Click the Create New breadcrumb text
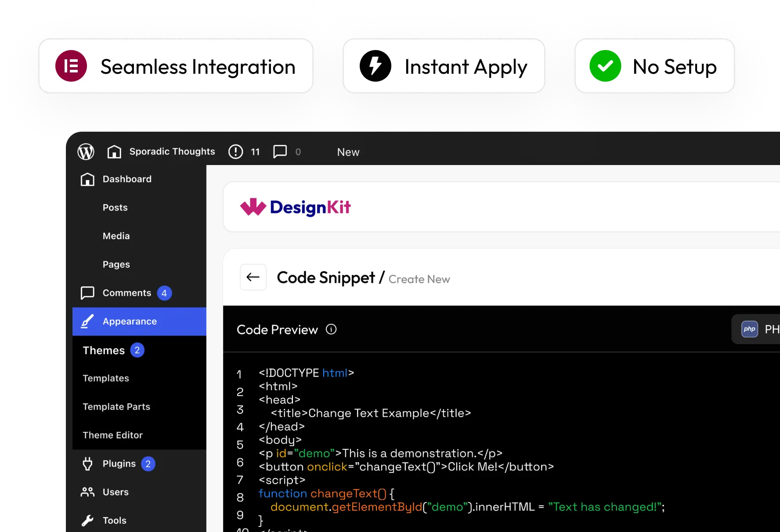Screen dimensions: 780x532 419,279
